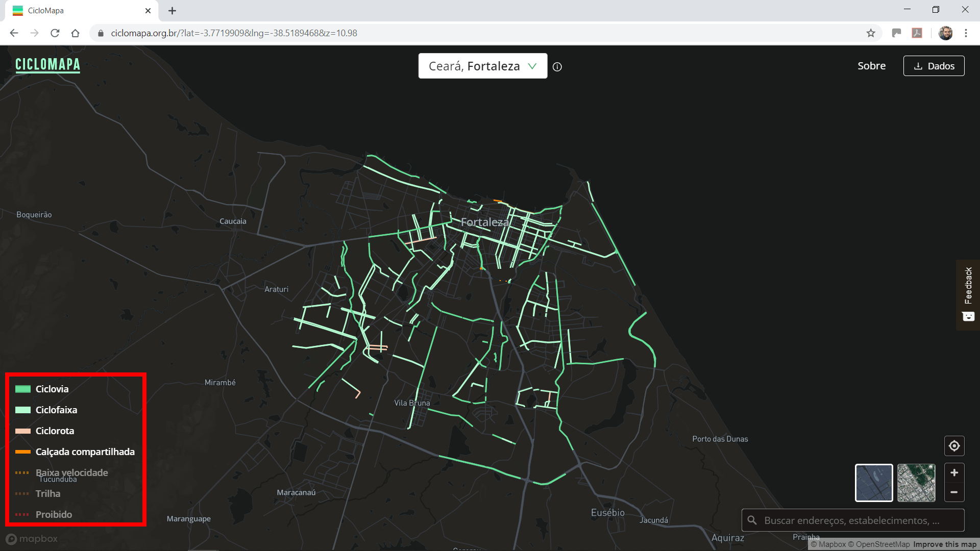Toggle the Ciclofaixa layer visibility
Image resolution: width=980 pixels, height=551 pixels.
[56, 410]
